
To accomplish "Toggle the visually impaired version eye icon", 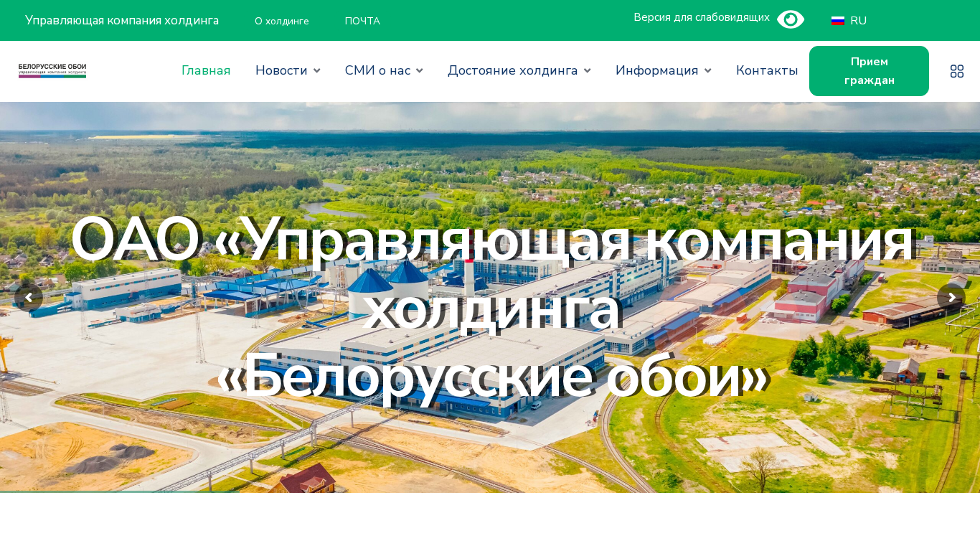I will (790, 19).
